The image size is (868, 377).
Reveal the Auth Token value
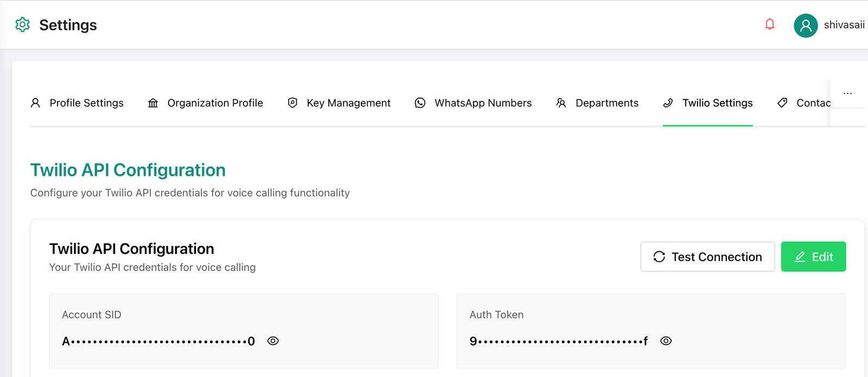pyautogui.click(x=666, y=341)
